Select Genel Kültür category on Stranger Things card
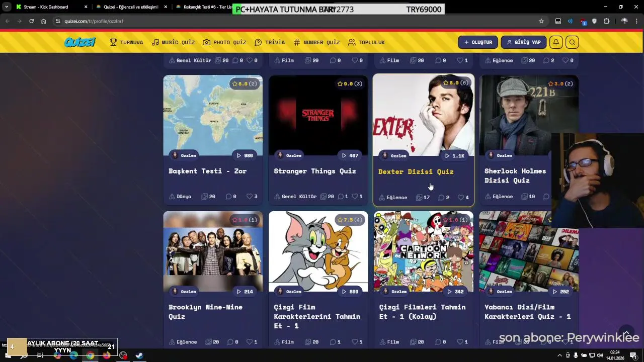This screenshot has width=644, height=362. 295,197
